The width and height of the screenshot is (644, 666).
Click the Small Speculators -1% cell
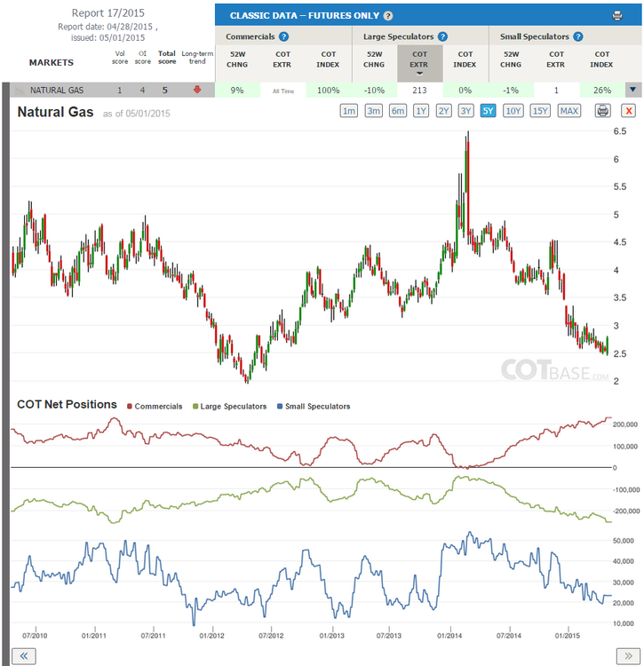[511, 90]
